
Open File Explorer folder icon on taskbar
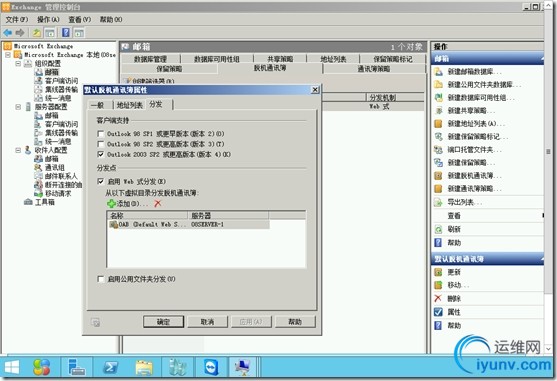click(144, 367)
